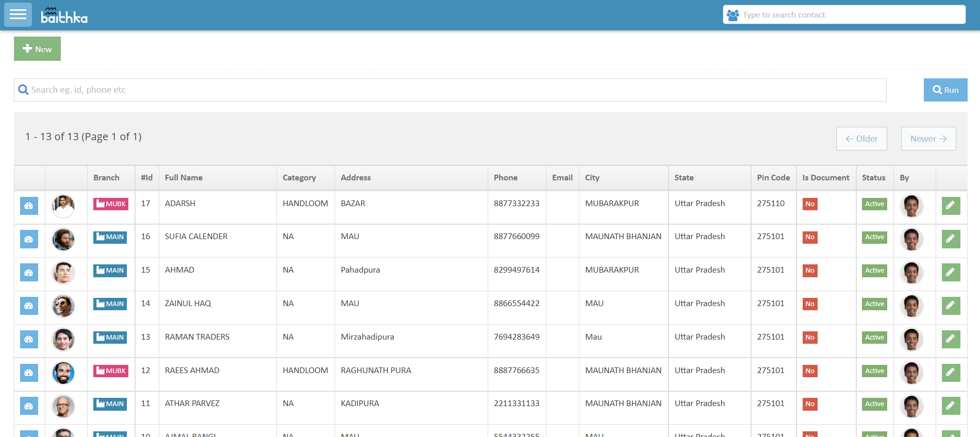Click ADARSH's profile photo

click(x=63, y=206)
